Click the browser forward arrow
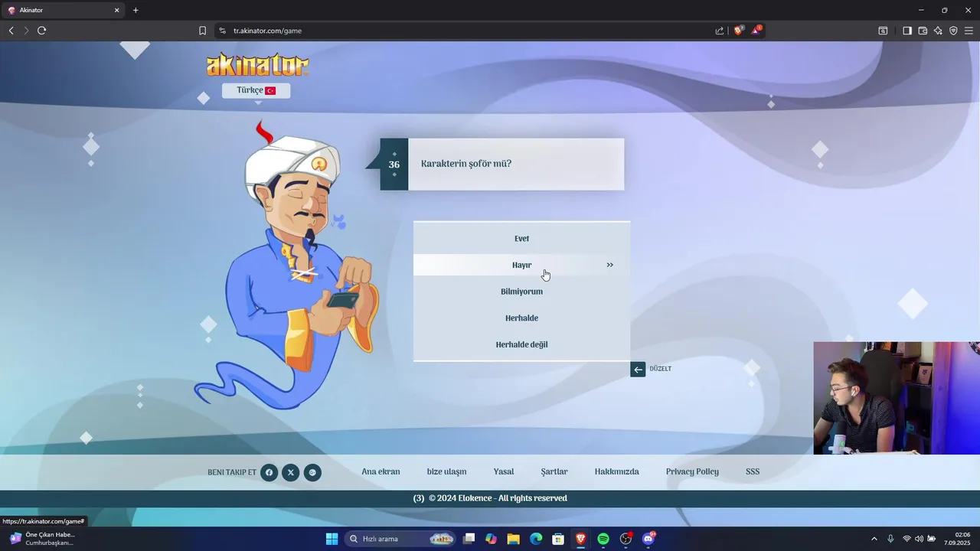 tap(26, 31)
